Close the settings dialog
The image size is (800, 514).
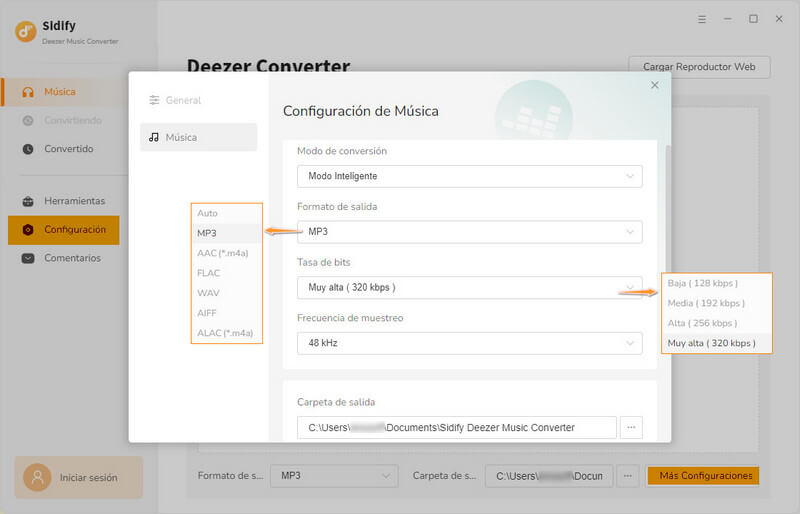655,85
